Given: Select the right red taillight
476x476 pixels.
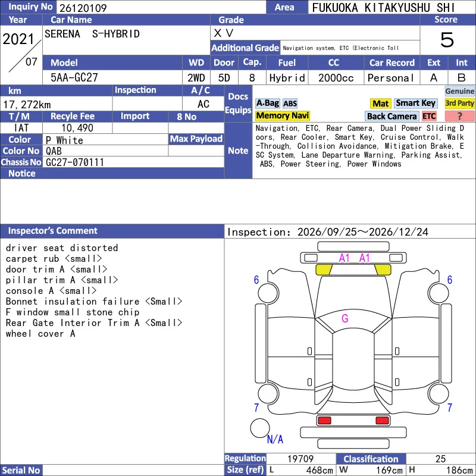Looking at the screenshot, I should click(x=382, y=421).
